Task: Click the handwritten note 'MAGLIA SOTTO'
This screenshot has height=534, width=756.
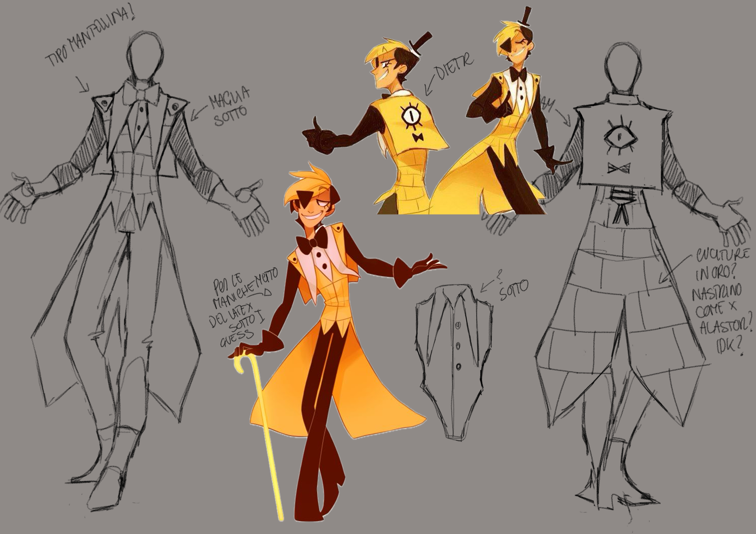Action: 230,107
